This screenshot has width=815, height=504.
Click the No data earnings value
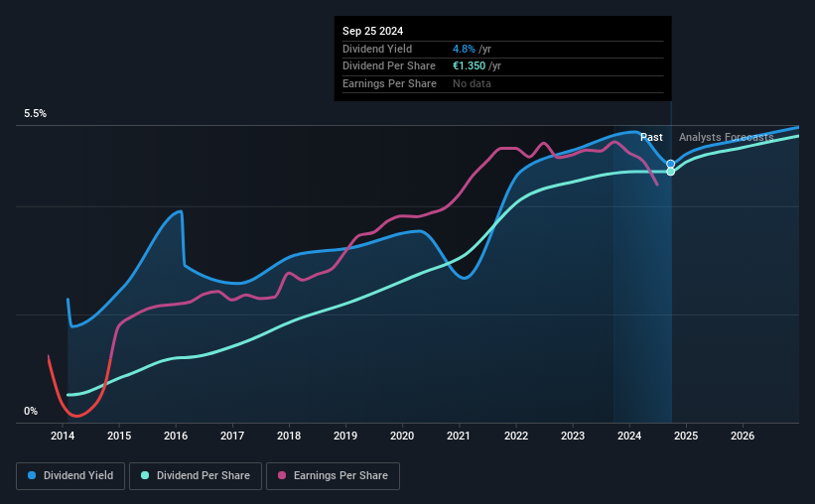472,83
